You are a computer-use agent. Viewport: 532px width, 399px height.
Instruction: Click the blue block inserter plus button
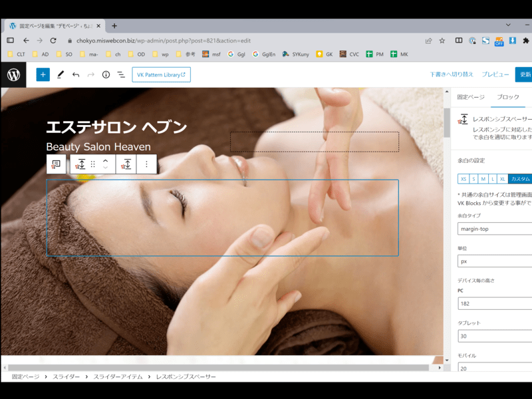click(x=43, y=74)
